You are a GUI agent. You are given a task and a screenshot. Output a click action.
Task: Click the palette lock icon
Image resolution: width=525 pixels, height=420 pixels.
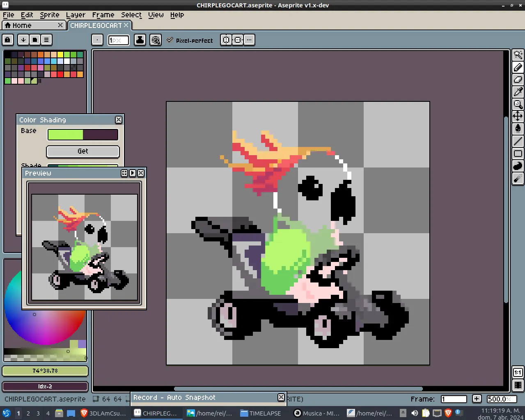coord(8,40)
